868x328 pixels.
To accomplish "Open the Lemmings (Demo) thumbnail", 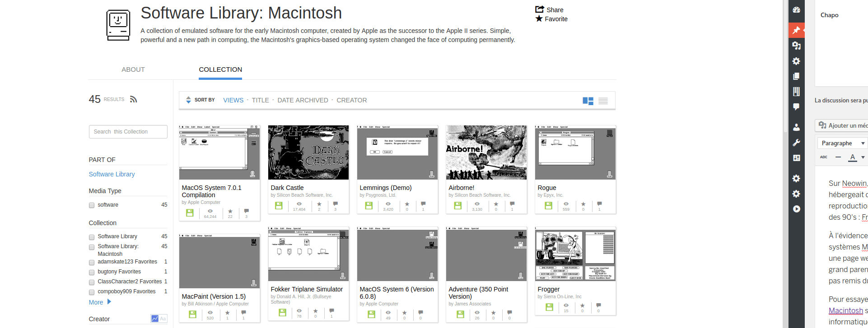I will coord(397,152).
